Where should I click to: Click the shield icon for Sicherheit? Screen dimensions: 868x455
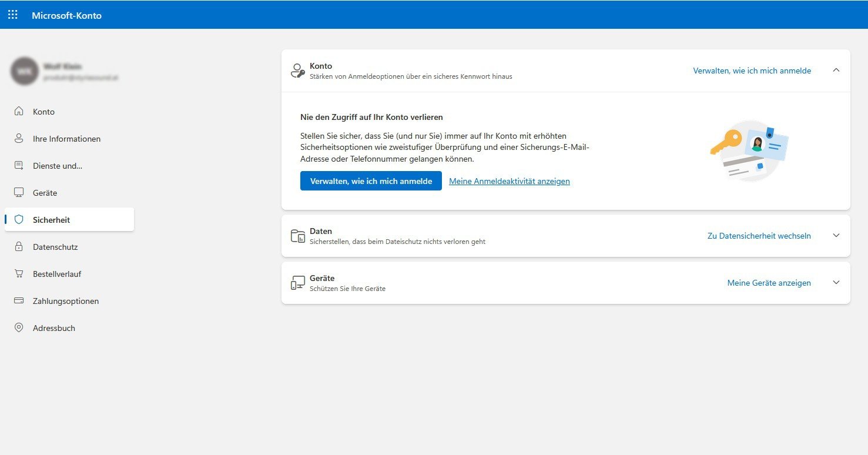19,219
